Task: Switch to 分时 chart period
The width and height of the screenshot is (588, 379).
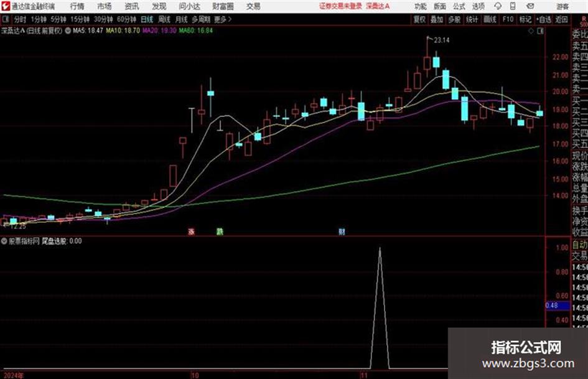Action: coord(21,19)
